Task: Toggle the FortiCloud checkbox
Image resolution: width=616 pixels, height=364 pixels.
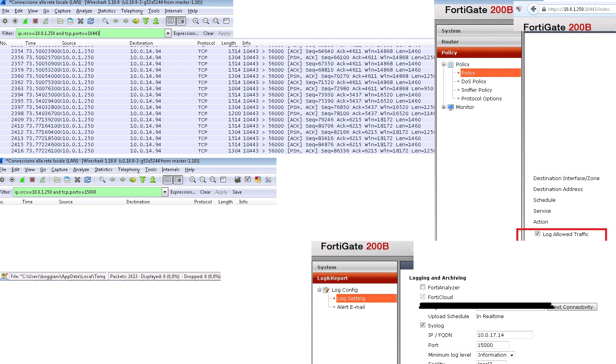Action: [422, 297]
